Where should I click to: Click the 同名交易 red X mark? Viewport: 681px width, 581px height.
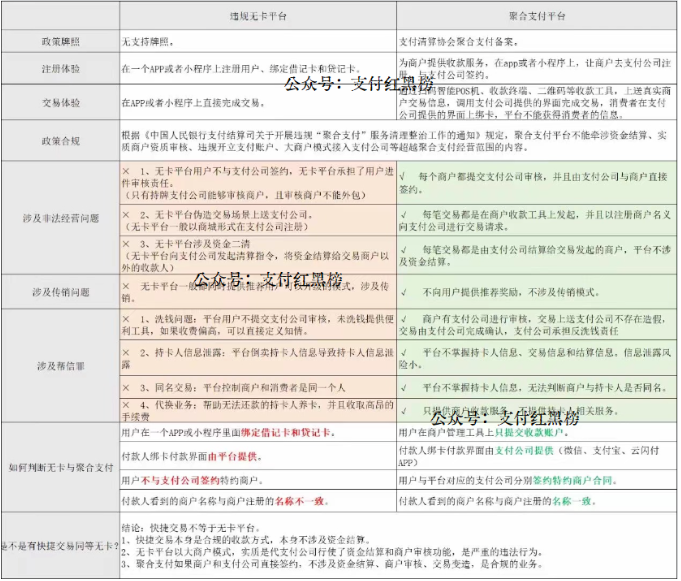[x=126, y=384]
